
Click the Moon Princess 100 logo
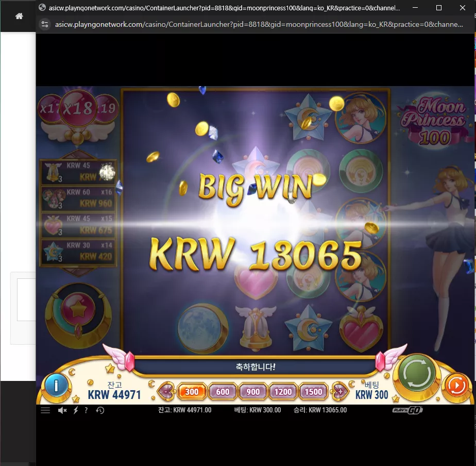(434, 121)
